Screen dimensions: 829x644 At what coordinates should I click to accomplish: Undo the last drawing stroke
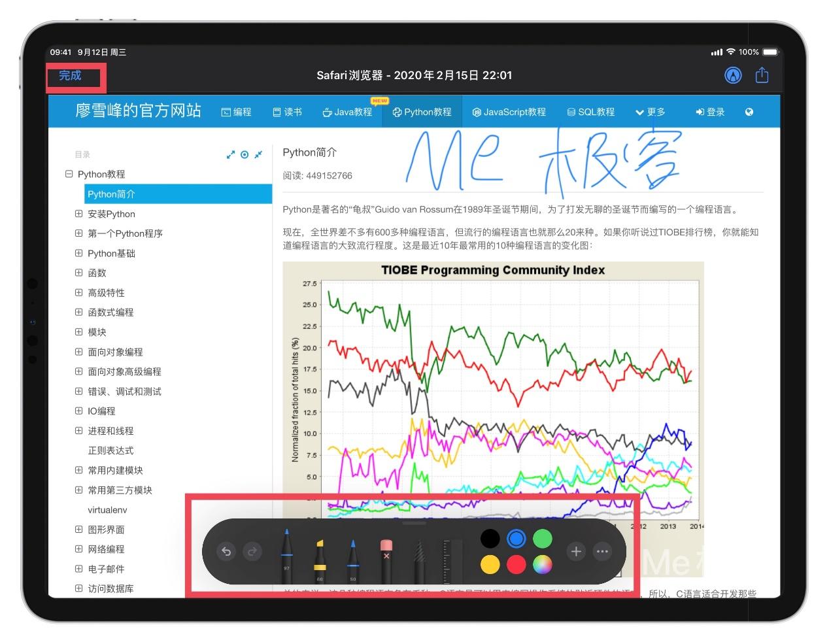(x=226, y=552)
